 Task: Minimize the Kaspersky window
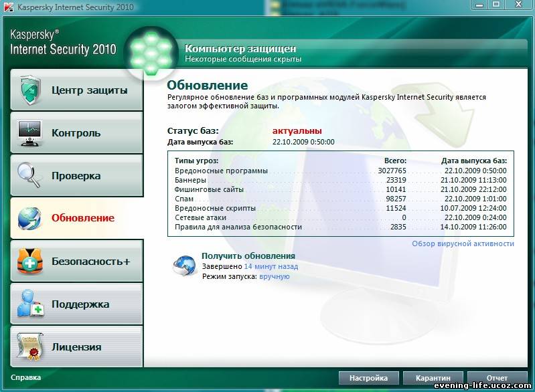[479, 5]
